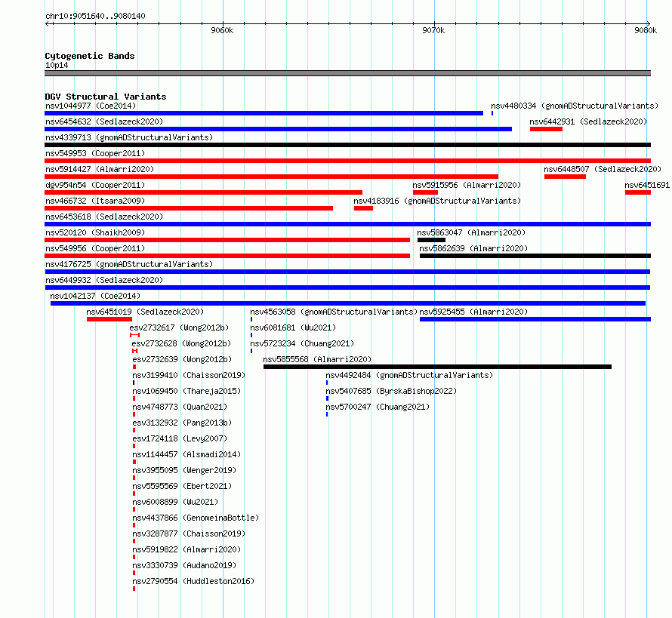Click nsv3287877 (Chaisson2019) label

tap(189, 533)
